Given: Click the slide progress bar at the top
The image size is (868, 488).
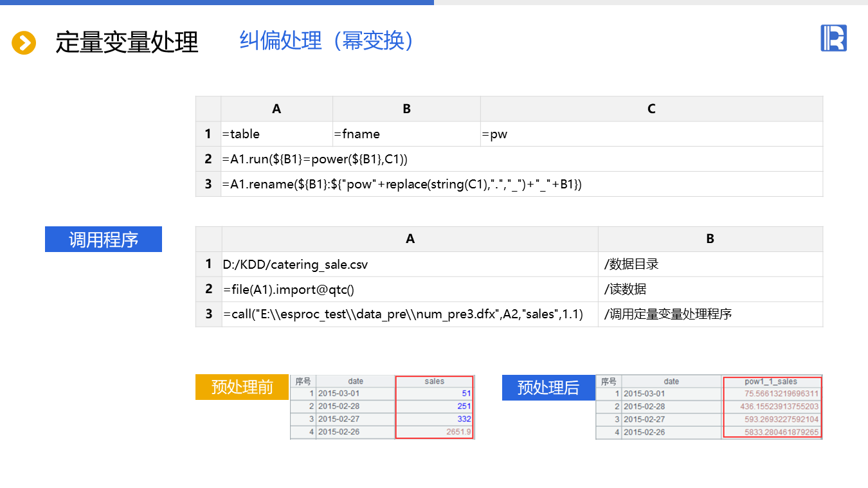Looking at the screenshot, I should [217, 3].
